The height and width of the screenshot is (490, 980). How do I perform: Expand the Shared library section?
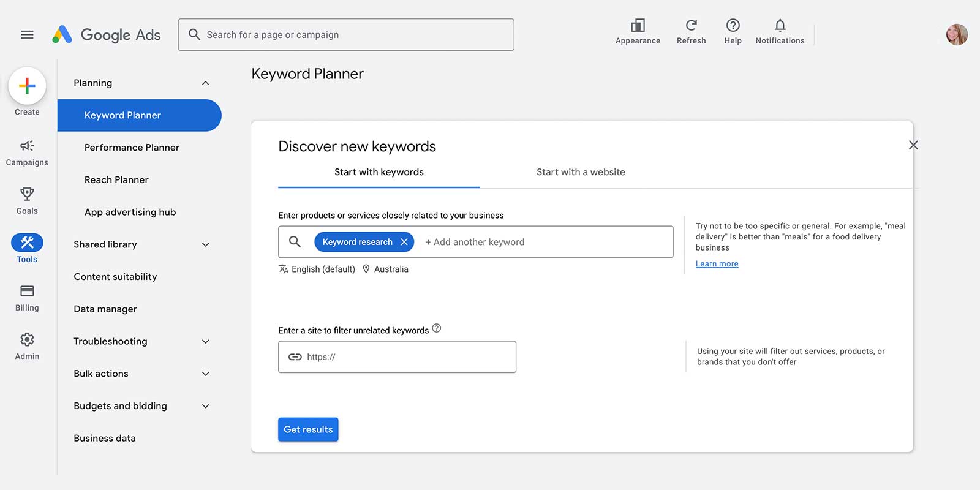206,244
